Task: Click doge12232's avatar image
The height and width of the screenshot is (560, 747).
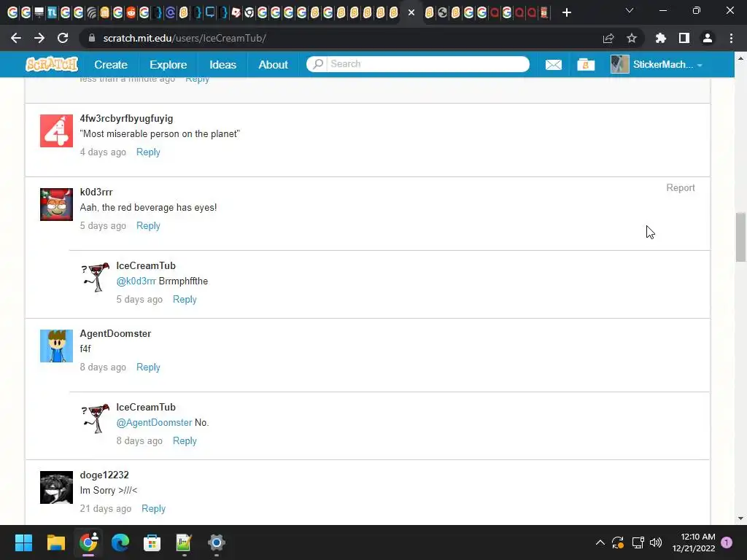Action: [x=56, y=487]
